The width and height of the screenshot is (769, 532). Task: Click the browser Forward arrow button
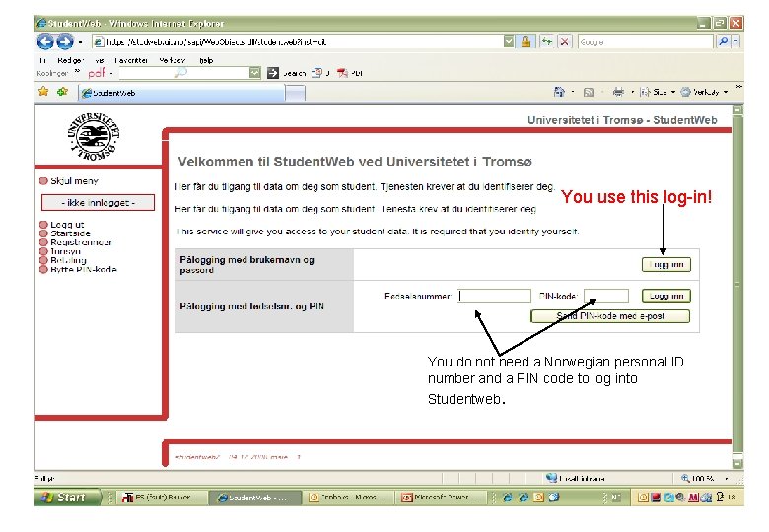coord(65,41)
